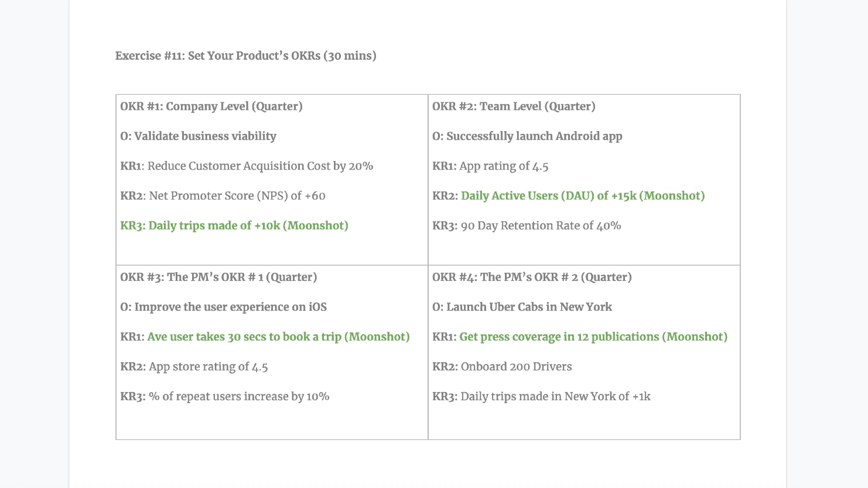Click the Exercise #11 heading text

245,56
